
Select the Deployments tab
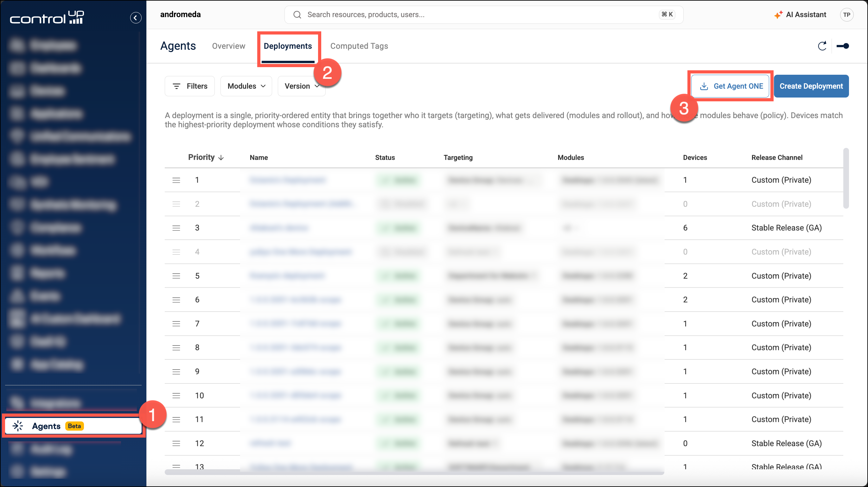coord(288,46)
